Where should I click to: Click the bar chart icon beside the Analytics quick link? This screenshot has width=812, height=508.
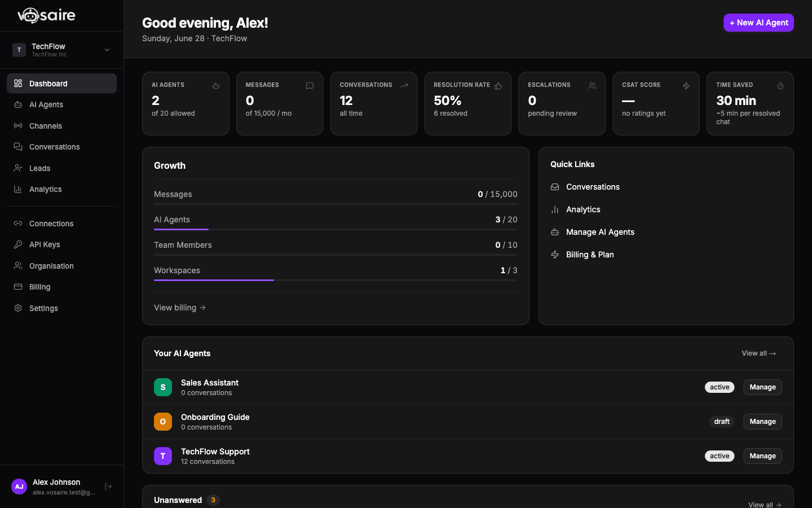pyautogui.click(x=555, y=209)
